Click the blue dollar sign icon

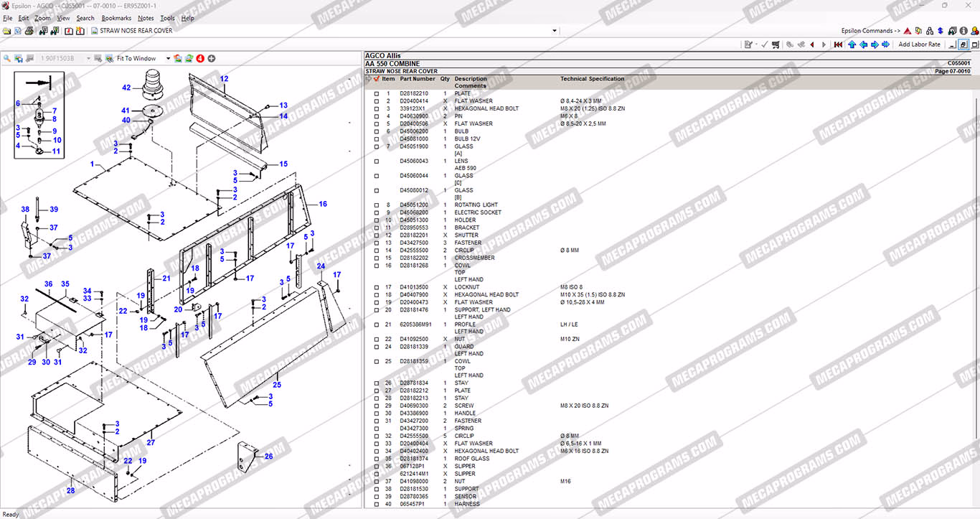tap(940, 31)
